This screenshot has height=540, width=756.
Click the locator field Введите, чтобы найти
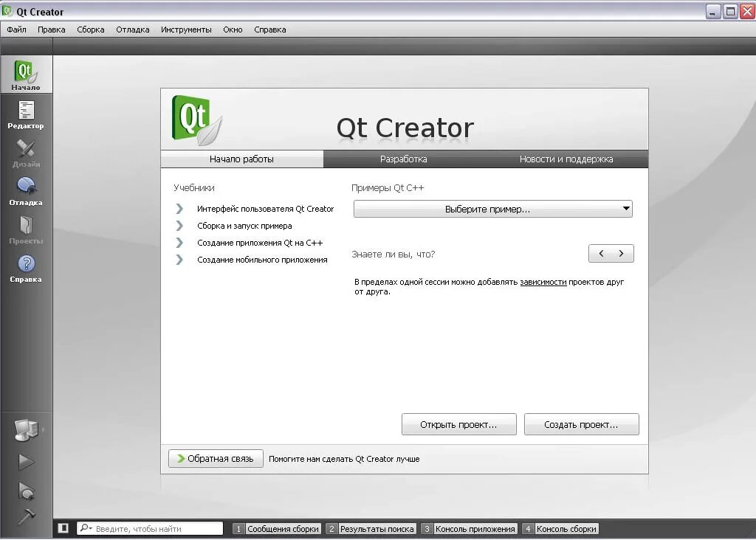pos(150,528)
